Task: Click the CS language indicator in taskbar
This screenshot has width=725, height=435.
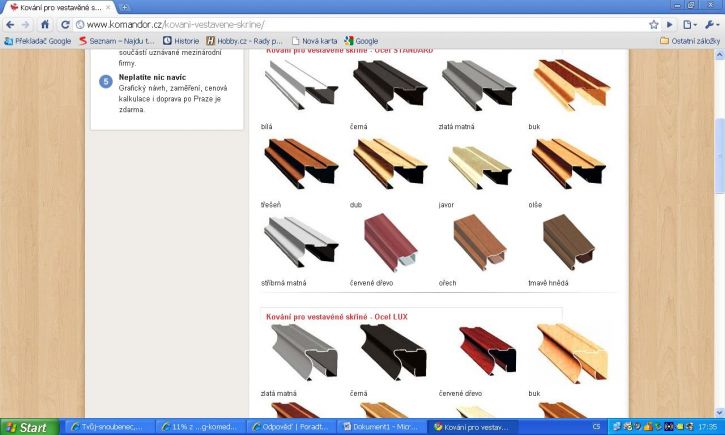Action: pyautogui.click(x=596, y=427)
